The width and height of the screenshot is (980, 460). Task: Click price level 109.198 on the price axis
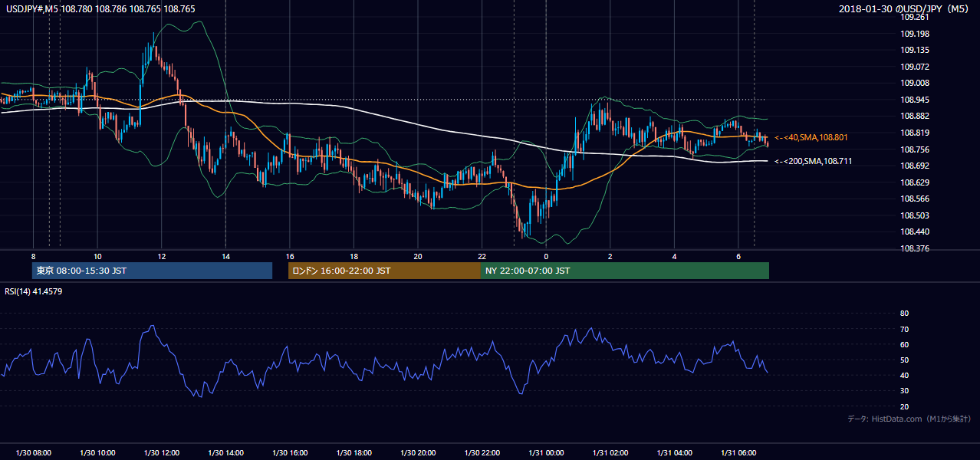[916, 34]
